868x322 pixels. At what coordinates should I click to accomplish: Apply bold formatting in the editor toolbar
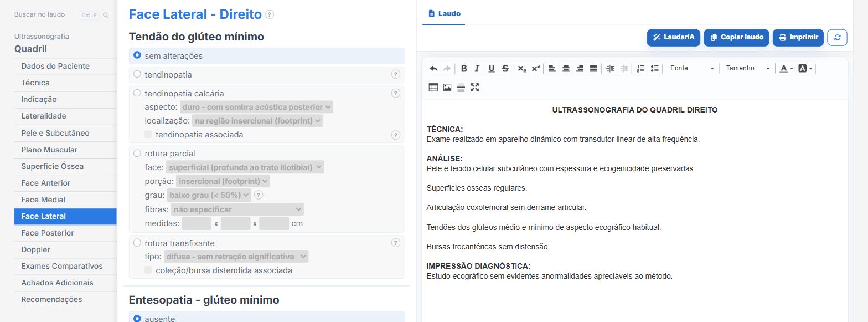[x=464, y=68]
